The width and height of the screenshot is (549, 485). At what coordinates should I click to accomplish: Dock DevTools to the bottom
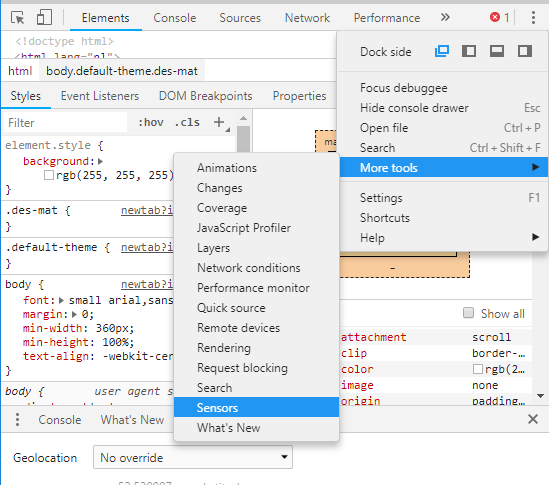coord(497,51)
